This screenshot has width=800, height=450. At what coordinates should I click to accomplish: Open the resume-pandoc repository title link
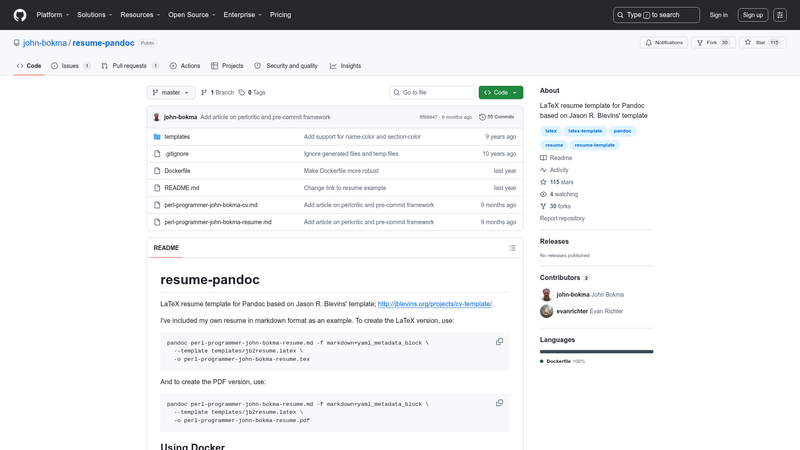[104, 43]
